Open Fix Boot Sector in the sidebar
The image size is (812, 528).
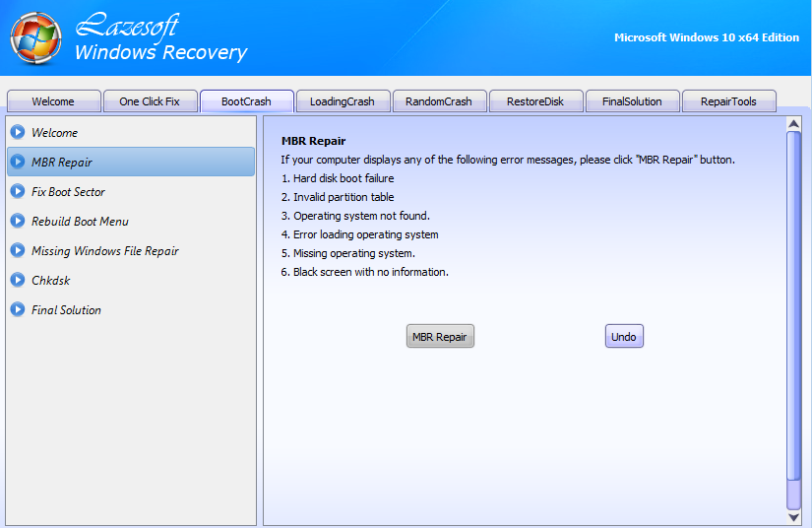point(131,192)
